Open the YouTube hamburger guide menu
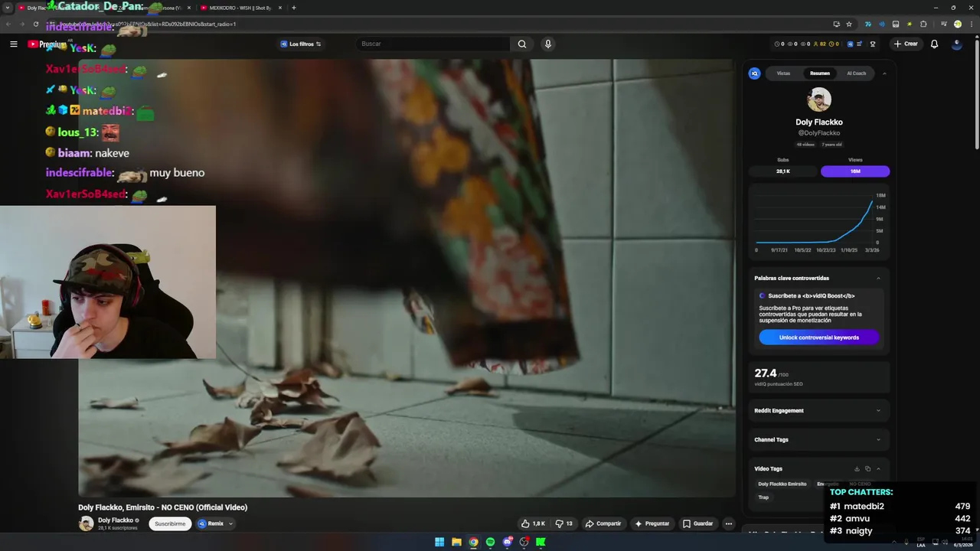This screenshot has width=980, height=551. point(13,44)
